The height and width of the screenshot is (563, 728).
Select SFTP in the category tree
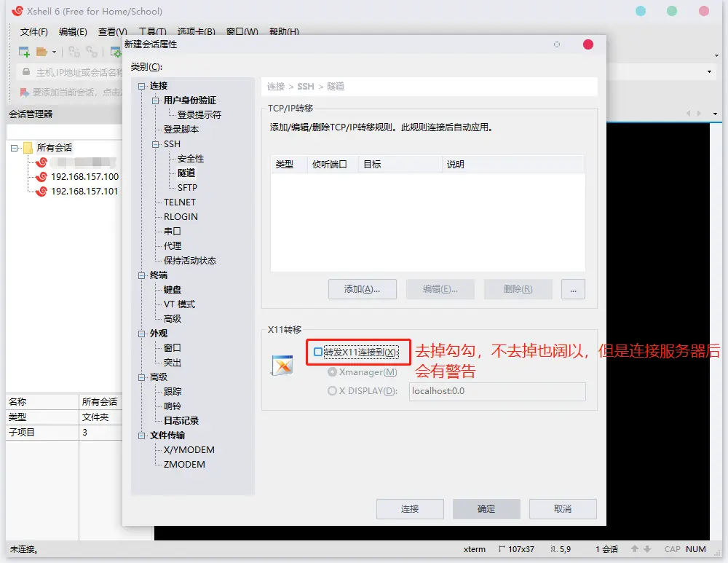tap(187, 188)
